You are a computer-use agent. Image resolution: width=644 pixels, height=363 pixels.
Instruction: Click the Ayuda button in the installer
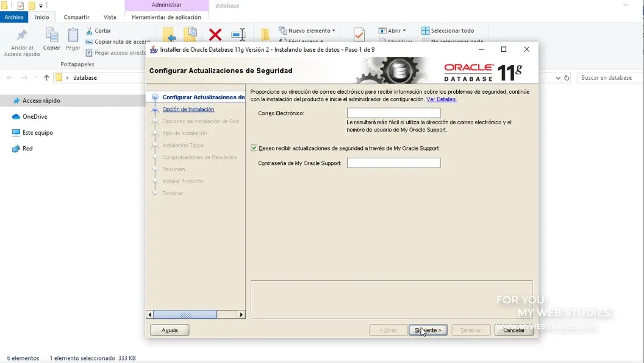170,330
